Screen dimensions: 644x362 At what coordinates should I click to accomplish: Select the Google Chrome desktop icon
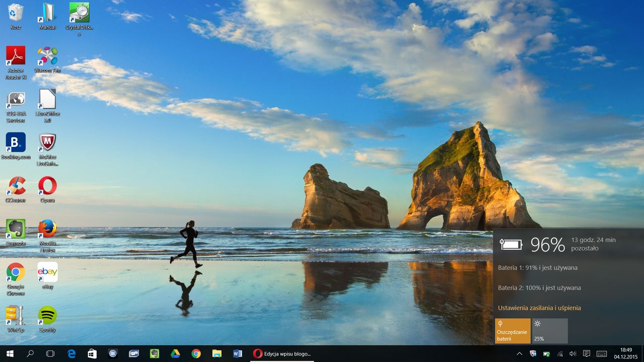coord(16,279)
